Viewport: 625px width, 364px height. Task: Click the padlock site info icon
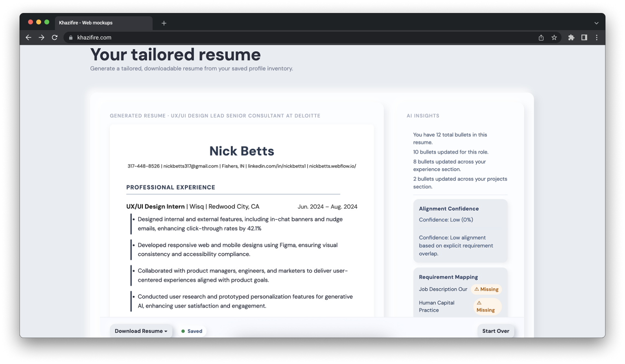(x=71, y=37)
